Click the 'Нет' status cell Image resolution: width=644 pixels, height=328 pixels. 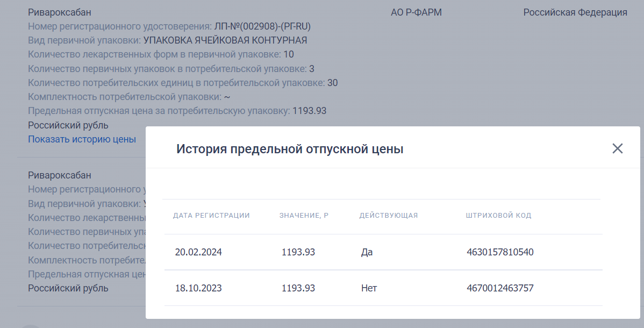coord(369,288)
